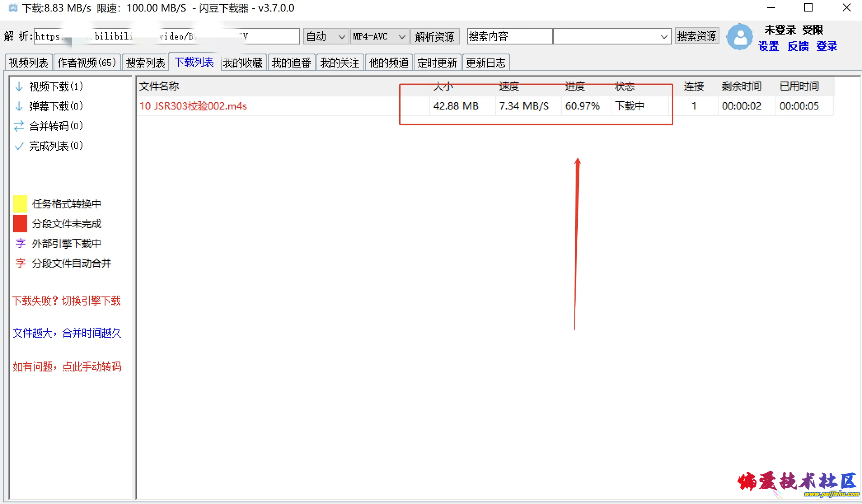Click the red auto-merge character icon
Screen dimensions: 862x504
[x=20, y=263]
